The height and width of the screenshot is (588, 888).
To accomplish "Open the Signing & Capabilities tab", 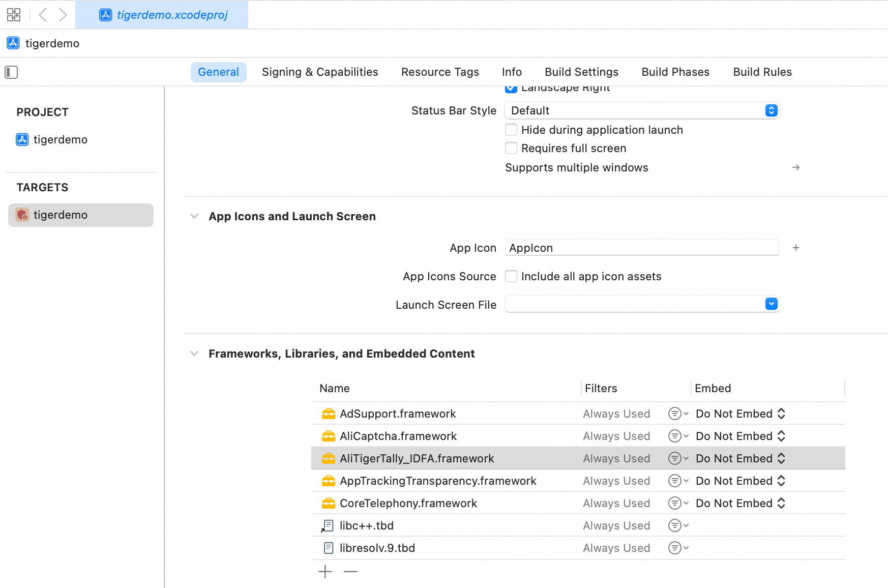I will (x=320, y=72).
